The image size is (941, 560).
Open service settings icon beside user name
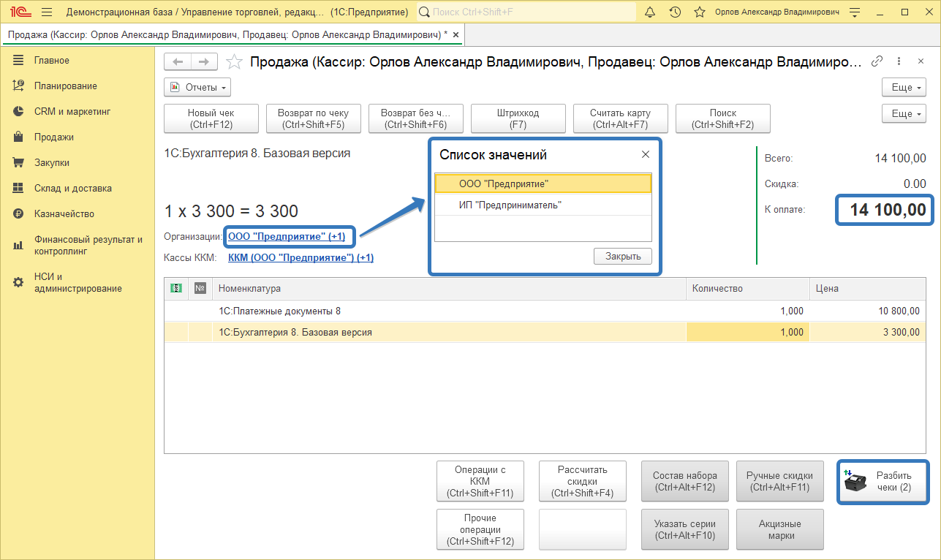pos(856,12)
